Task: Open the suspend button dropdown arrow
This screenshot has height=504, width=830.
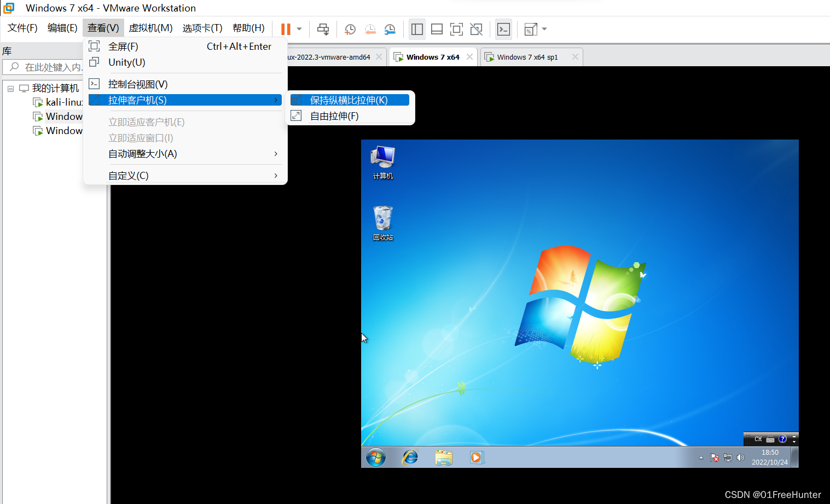Action: coord(299,28)
